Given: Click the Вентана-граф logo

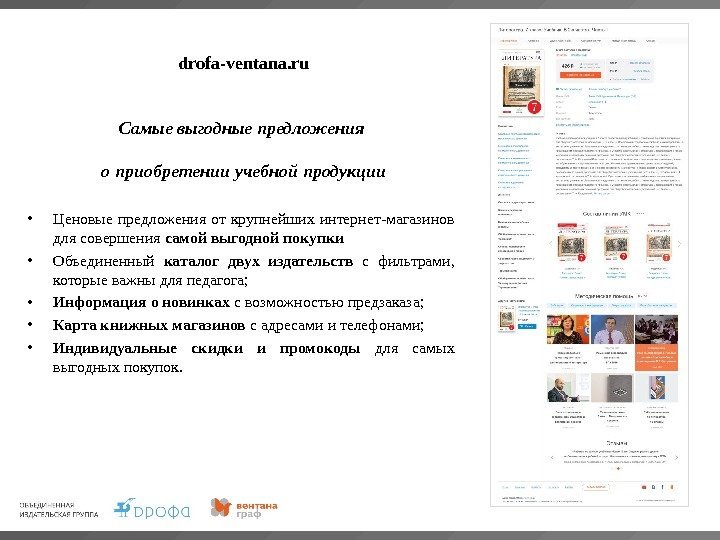Looking at the screenshot, I should (244, 508).
